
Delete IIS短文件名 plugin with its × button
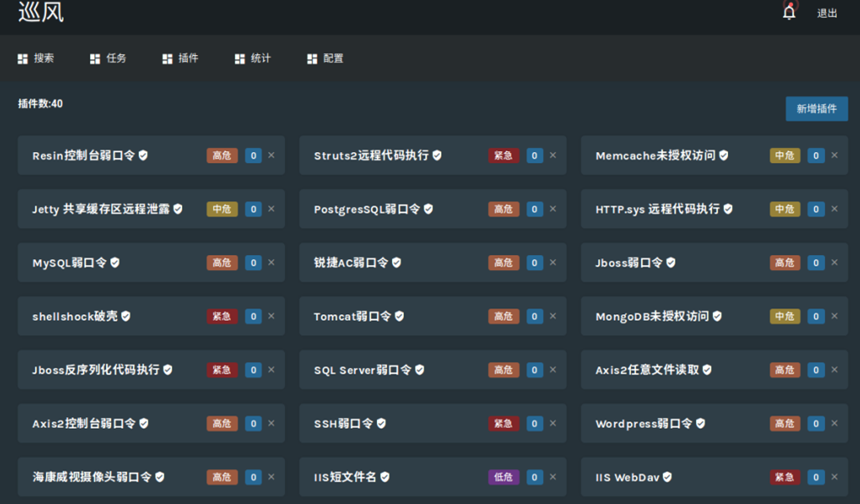[552, 476]
